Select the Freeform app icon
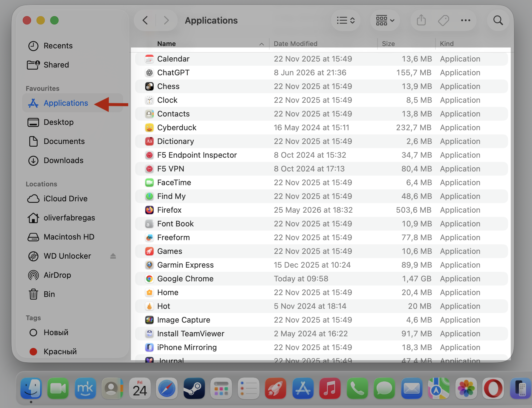 point(149,237)
